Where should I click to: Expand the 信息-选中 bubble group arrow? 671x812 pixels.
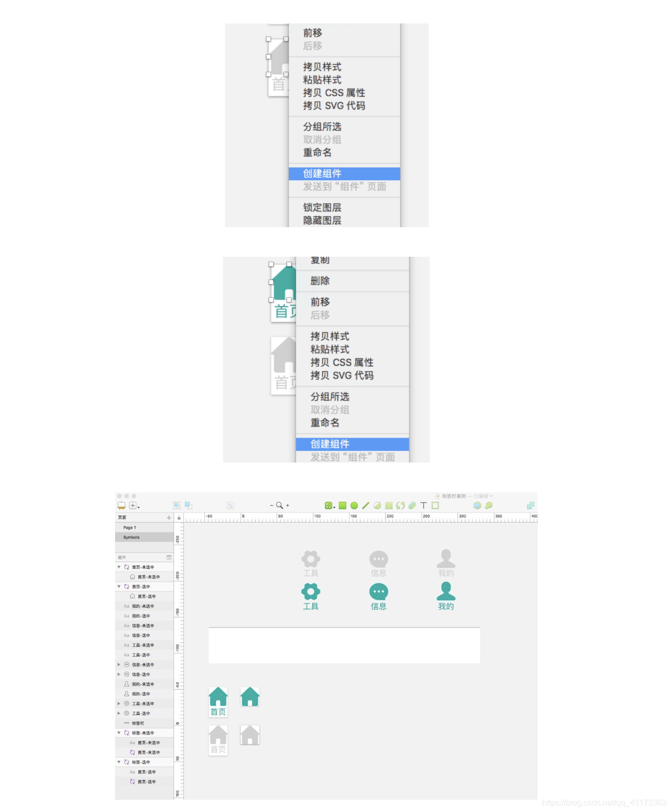pos(119,674)
